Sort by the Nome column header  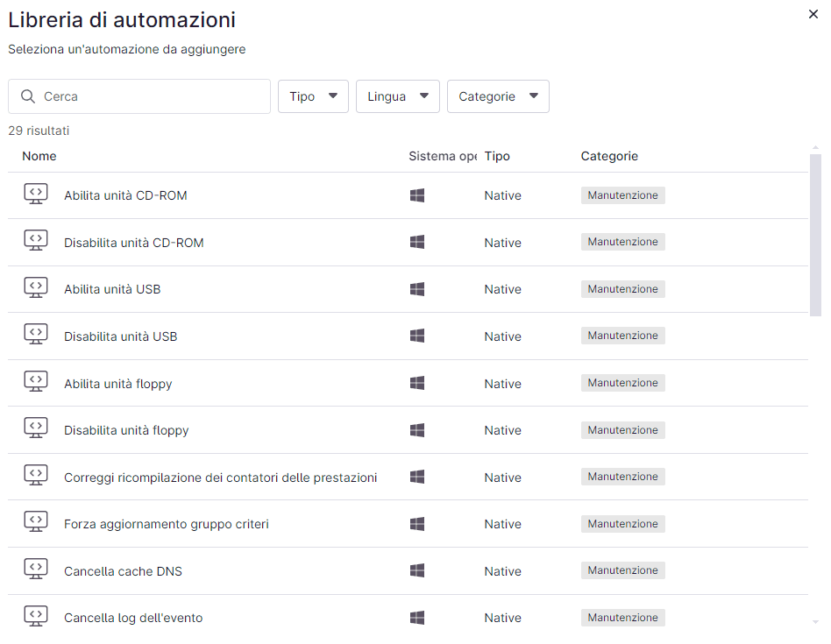pos(39,156)
